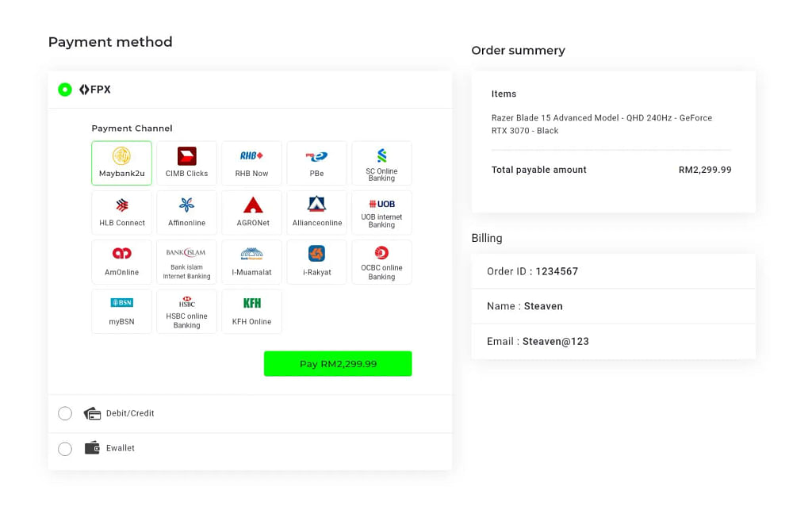
Task: Pick AmOnline payment channel
Action: click(x=121, y=262)
